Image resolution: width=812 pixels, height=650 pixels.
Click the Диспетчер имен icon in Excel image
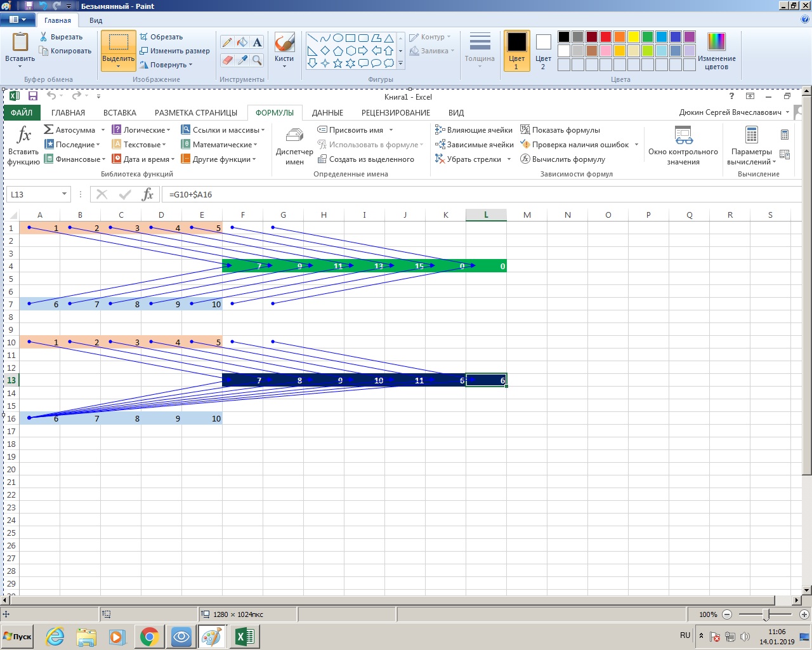pyautogui.click(x=294, y=135)
